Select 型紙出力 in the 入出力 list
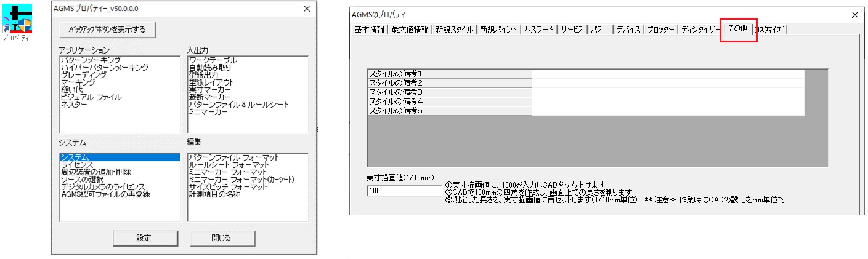The width and height of the screenshot is (868, 259). pyautogui.click(x=204, y=74)
